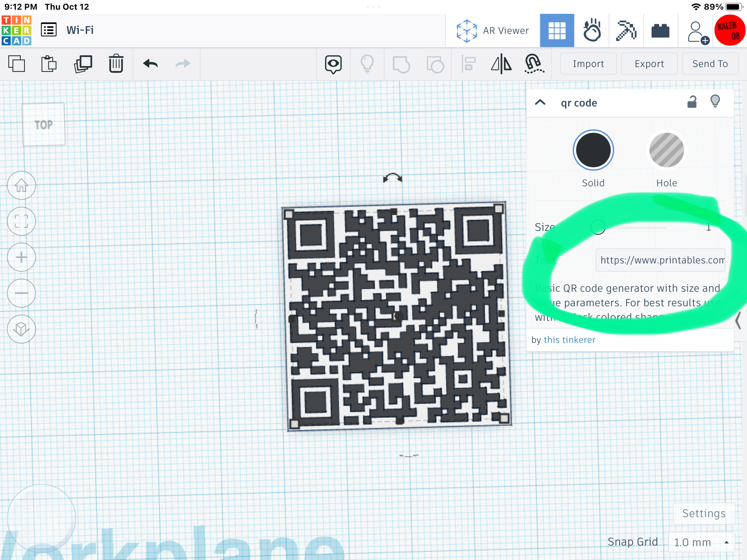The width and height of the screenshot is (747, 560).
Task: Click the Export button
Action: tap(649, 64)
